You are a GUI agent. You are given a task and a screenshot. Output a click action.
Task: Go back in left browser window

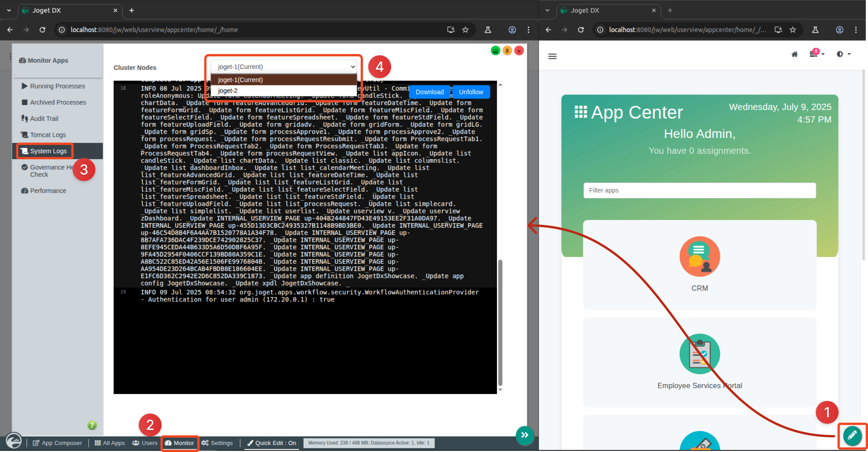tap(10, 30)
